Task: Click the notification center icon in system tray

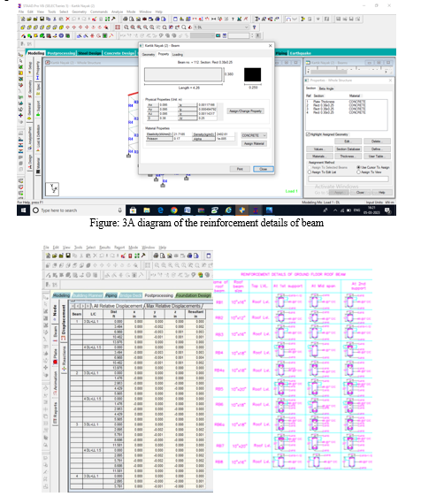Action: click(x=387, y=210)
